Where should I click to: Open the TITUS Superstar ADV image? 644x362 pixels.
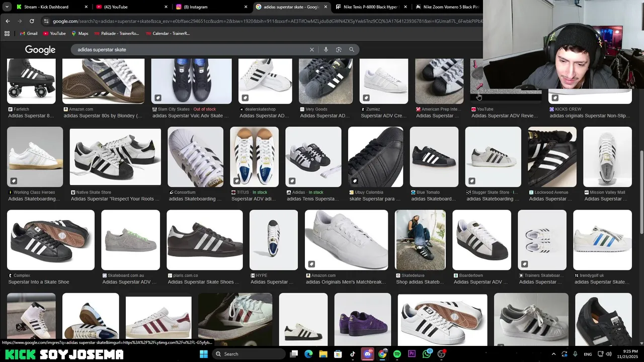[x=254, y=157]
